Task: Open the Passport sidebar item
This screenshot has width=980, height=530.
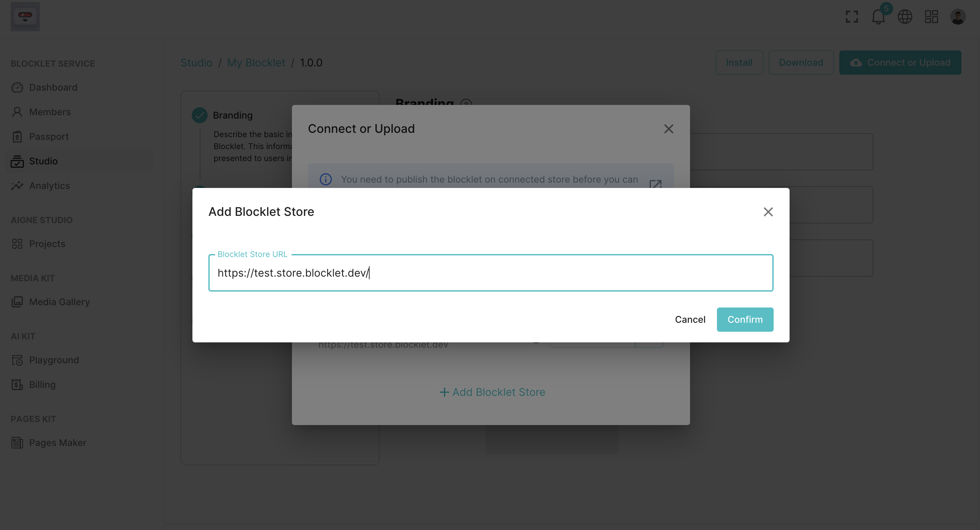Action: coord(49,137)
